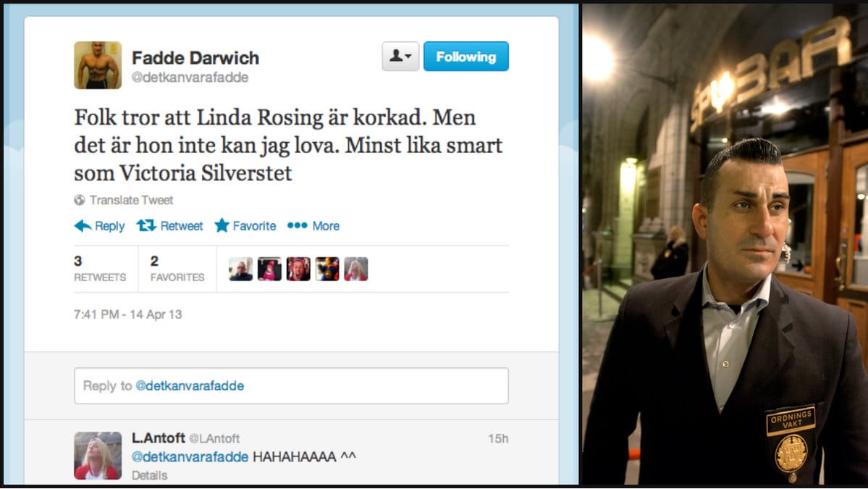Open the fourth retweeter avatar
Screen dimensions: 868x489
tap(327, 269)
